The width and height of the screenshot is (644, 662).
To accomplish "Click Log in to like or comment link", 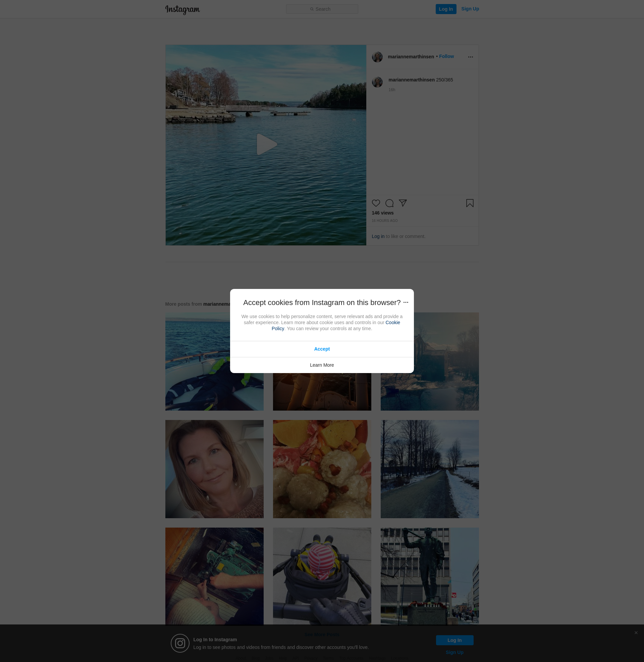I will [378, 237].
